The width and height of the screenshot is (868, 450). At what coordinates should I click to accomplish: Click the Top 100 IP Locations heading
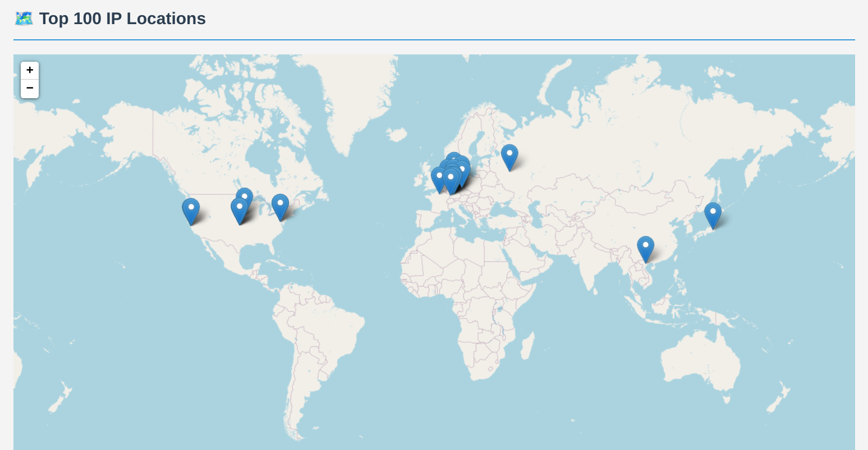122,19
